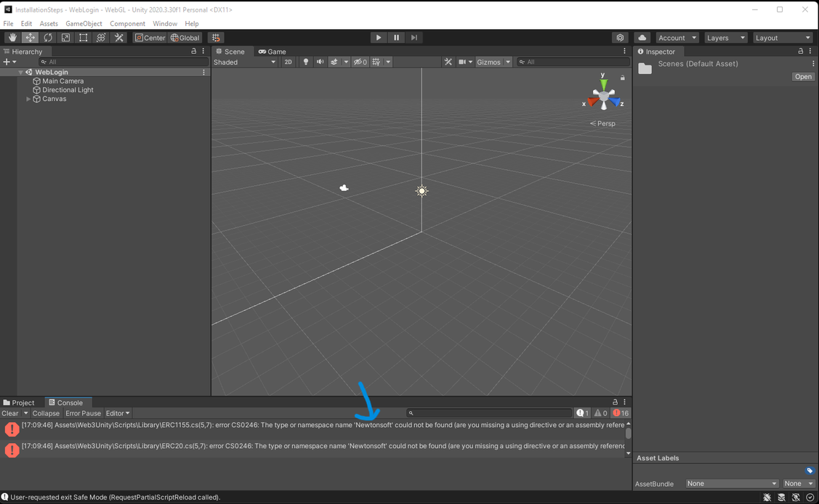Toggle scene effects (skybox, fog) icon
819x504 pixels.
[x=334, y=62]
